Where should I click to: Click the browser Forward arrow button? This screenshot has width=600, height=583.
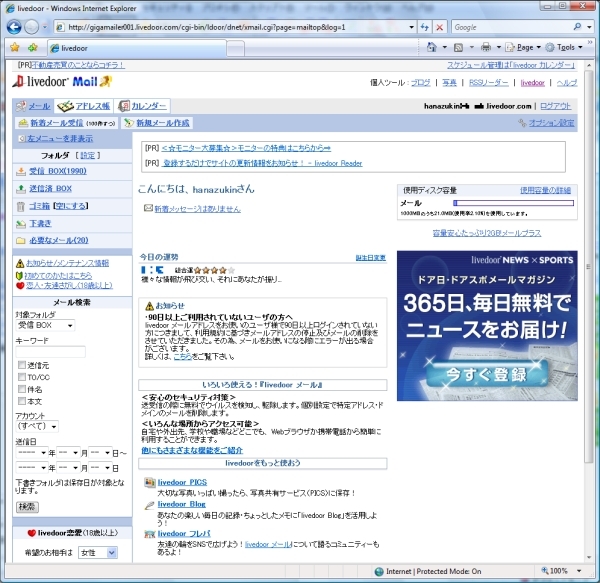tap(31, 27)
